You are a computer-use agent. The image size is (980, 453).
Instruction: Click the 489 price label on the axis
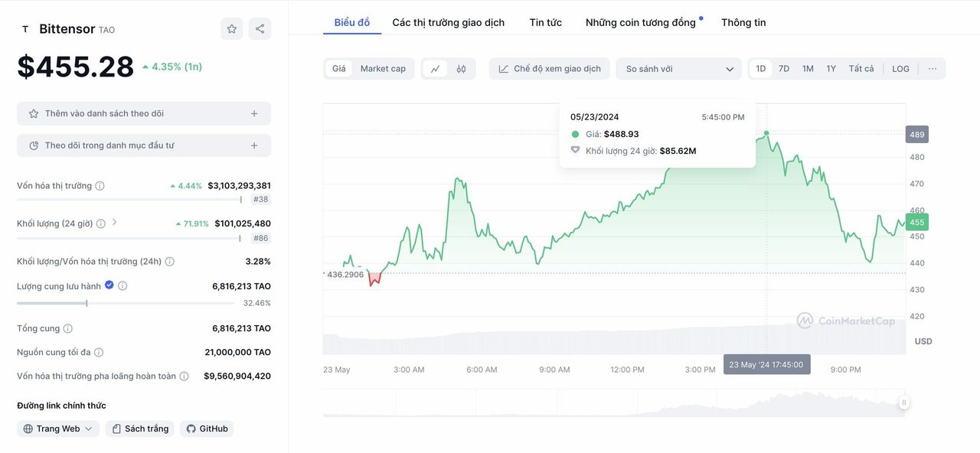click(917, 135)
